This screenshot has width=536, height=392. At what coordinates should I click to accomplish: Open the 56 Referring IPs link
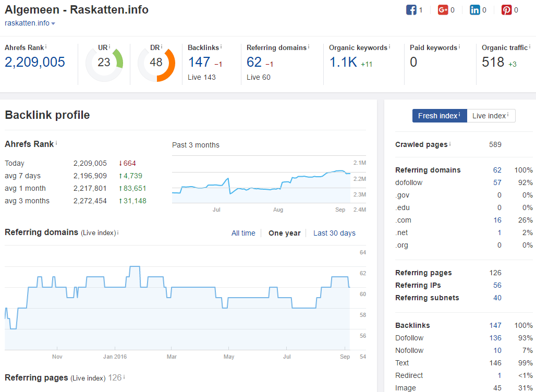pyautogui.click(x=497, y=285)
